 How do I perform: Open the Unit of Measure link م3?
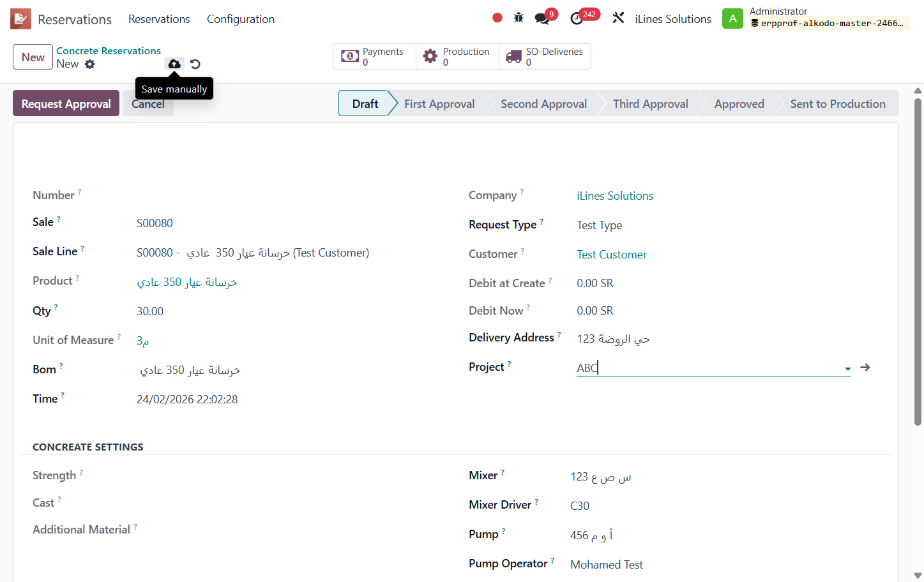coord(143,341)
